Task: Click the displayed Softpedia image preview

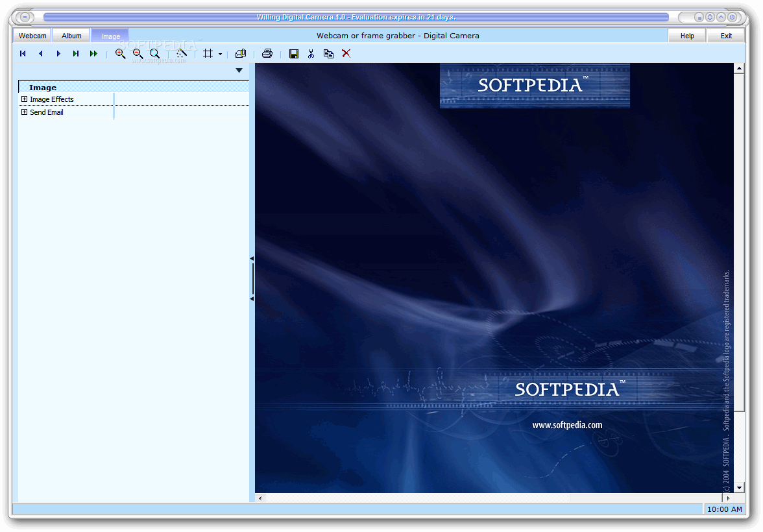Action: tap(494, 278)
